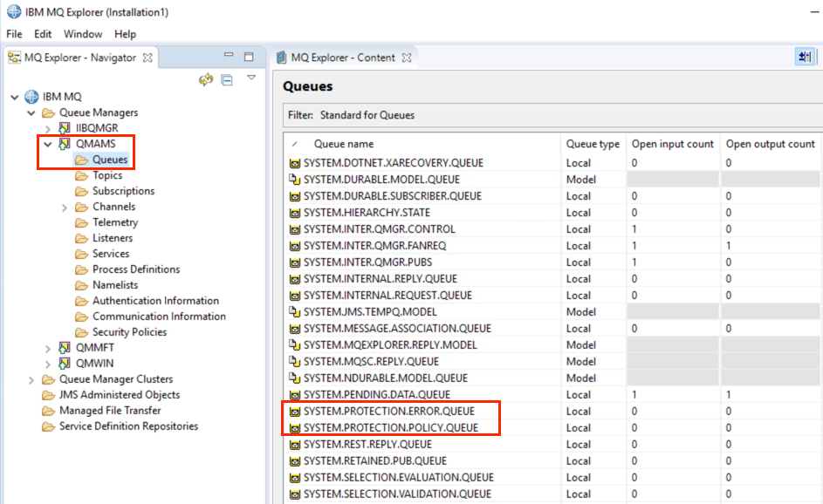Viewport: 823px width, 504px height.
Task: Select Process Definitions in the tree
Action: 136,269
